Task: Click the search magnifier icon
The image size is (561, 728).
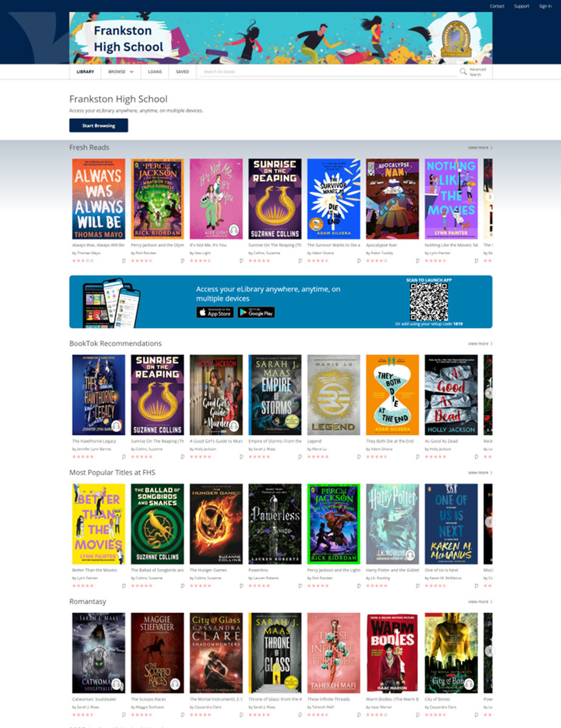Action: click(x=463, y=72)
